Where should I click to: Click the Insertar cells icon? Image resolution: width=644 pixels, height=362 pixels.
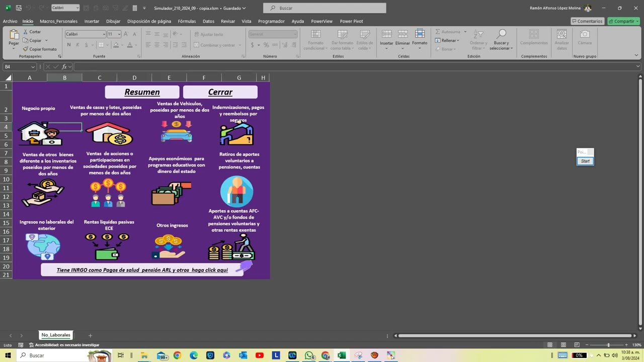[x=386, y=34]
